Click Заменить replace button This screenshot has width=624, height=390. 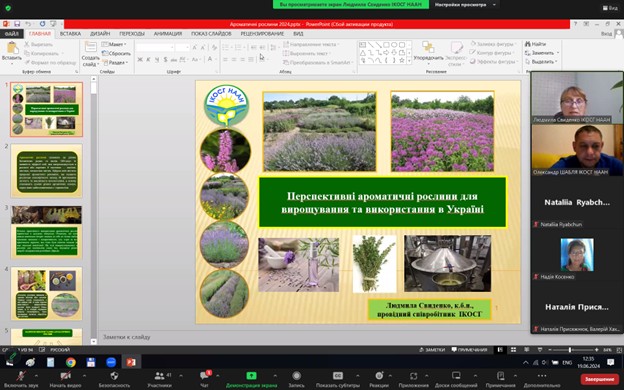[x=542, y=53]
